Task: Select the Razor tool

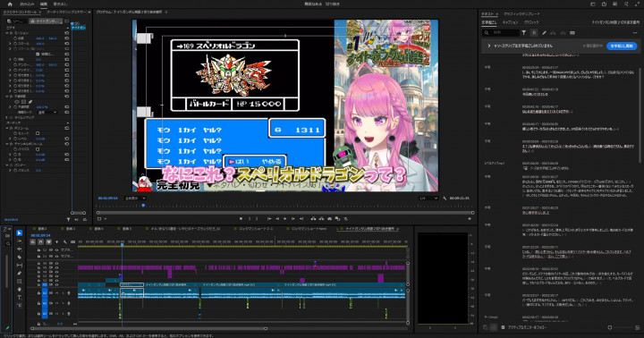Action: (20, 258)
